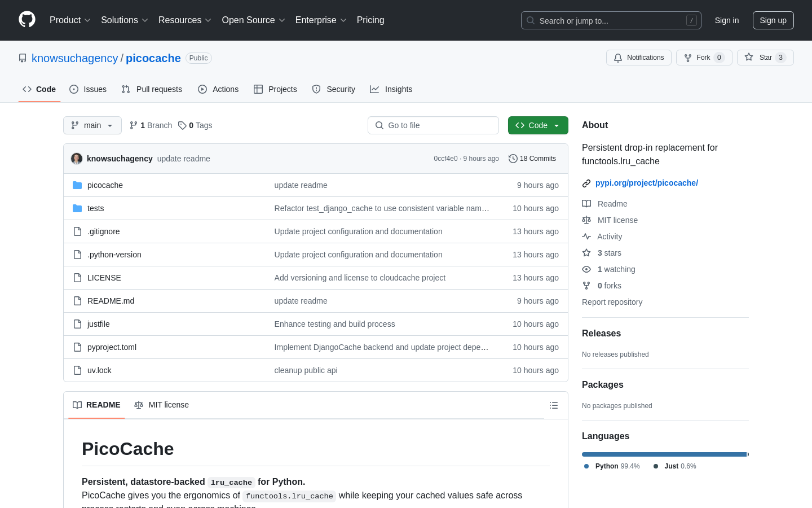Expand the Open Source menu

pos(254,20)
